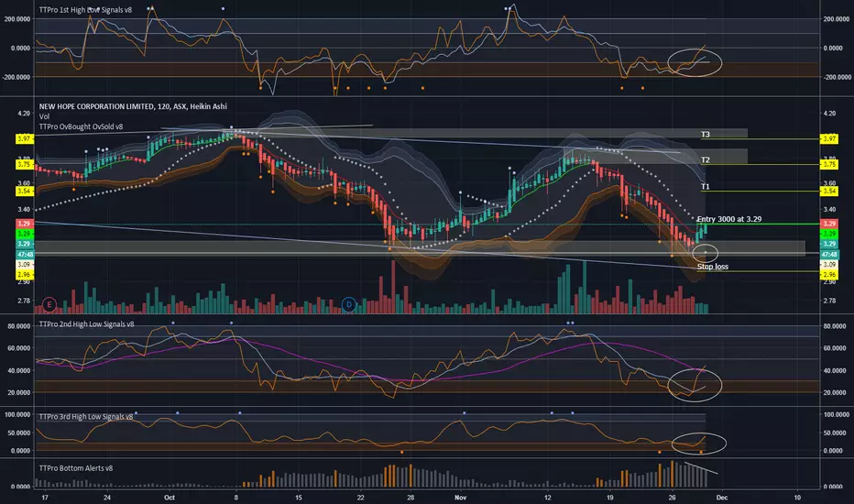Viewport: 854px width, 504px height.
Task: Select the TTPro Bottom Alerts v8 legend
Action: pyautogui.click(x=76, y=468)
